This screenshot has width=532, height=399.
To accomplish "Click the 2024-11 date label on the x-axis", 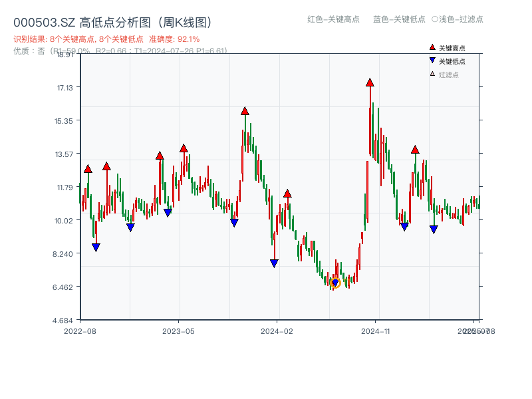I will coord(377,329).
